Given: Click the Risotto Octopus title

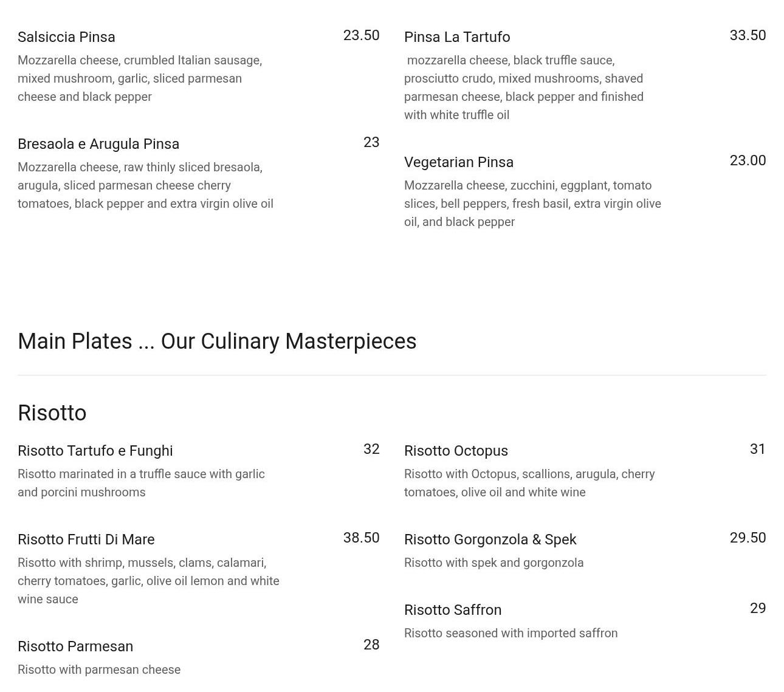Looking at the screenshot, I should pos(456,451).
